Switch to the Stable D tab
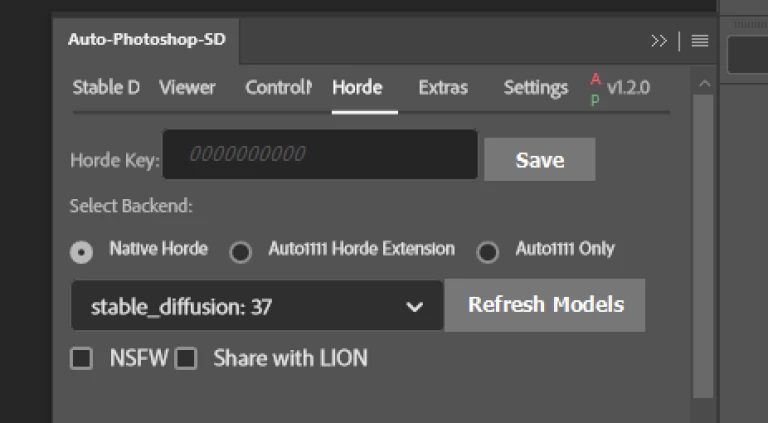This screenshot has width=768, height=423. point(106,88)
